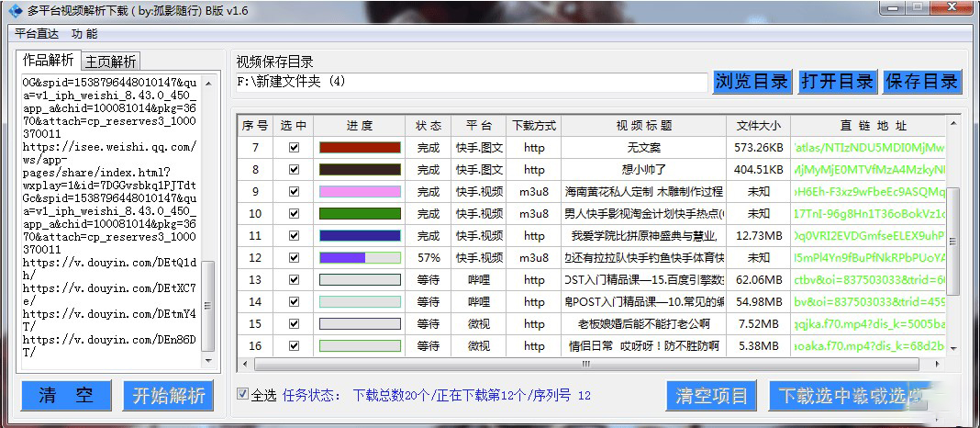Click the task status text 下载总数20个
The image size is (980, 428).
pos(391,396)
